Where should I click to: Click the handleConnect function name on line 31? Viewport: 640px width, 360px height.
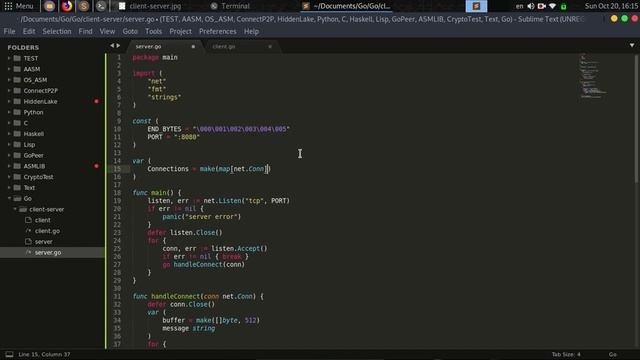(175, 296)
